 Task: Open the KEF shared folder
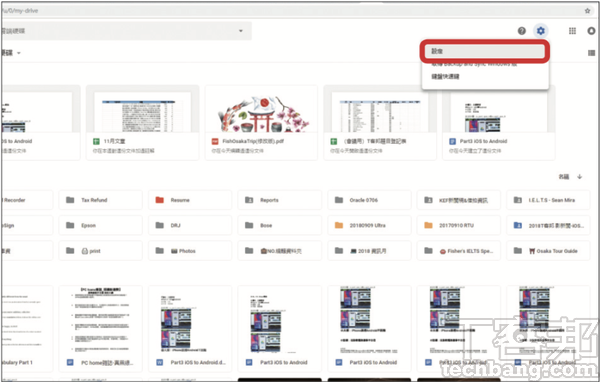click(458, 200)
